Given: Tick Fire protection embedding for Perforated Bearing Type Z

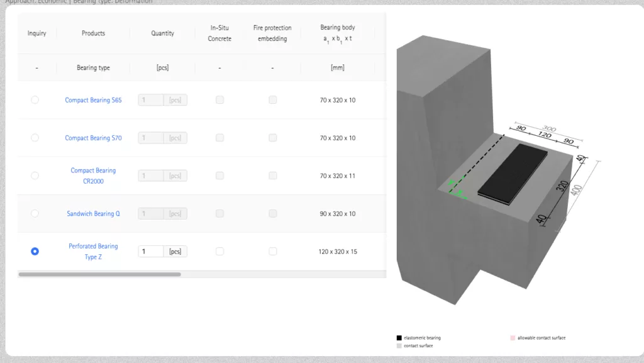Looking at the screenshot, I should coord(273,251).
